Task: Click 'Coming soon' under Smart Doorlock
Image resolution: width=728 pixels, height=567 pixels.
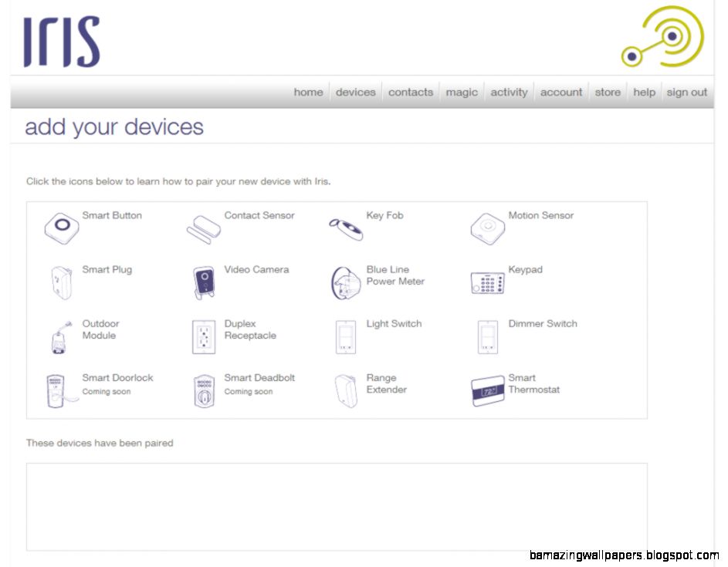Action: [x=107, y=392]
